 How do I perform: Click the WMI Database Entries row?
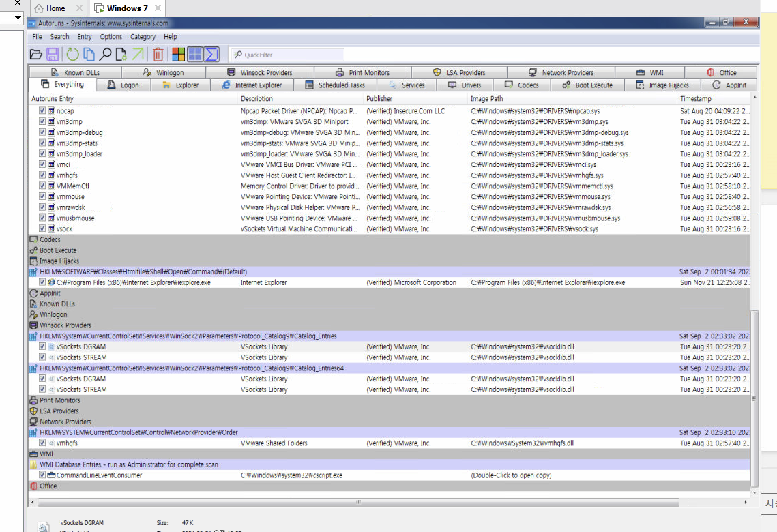[389, 464]
